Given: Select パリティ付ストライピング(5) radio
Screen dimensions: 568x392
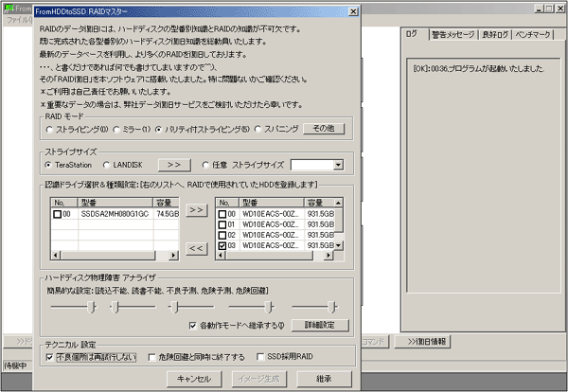Looking at the screenshot, I should point(159,130).
